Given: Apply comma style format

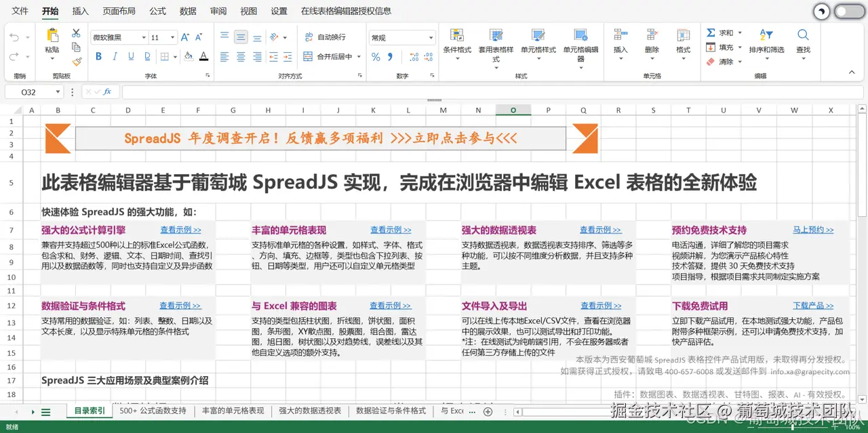Looking at the screenshot, I should tap(390, 57).
